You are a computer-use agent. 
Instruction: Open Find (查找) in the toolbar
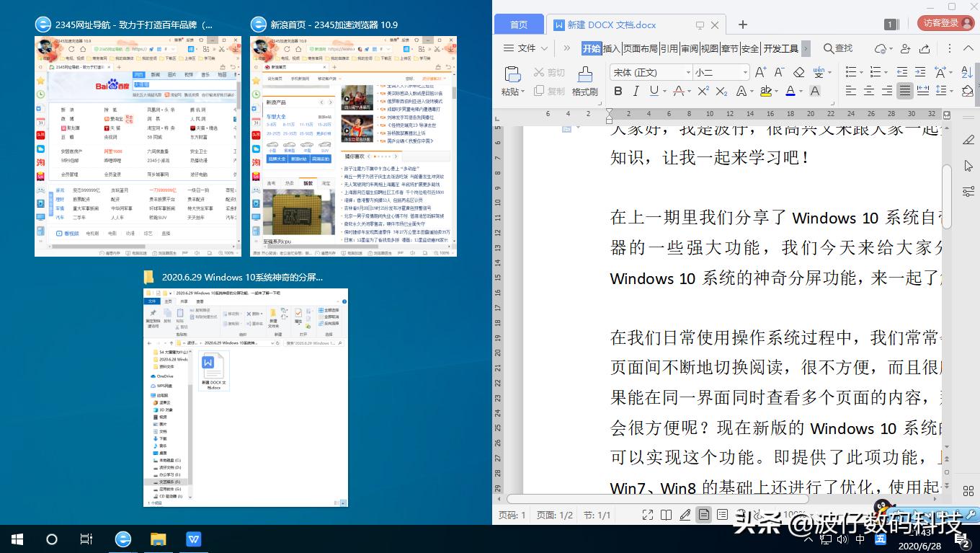(838, 48)
